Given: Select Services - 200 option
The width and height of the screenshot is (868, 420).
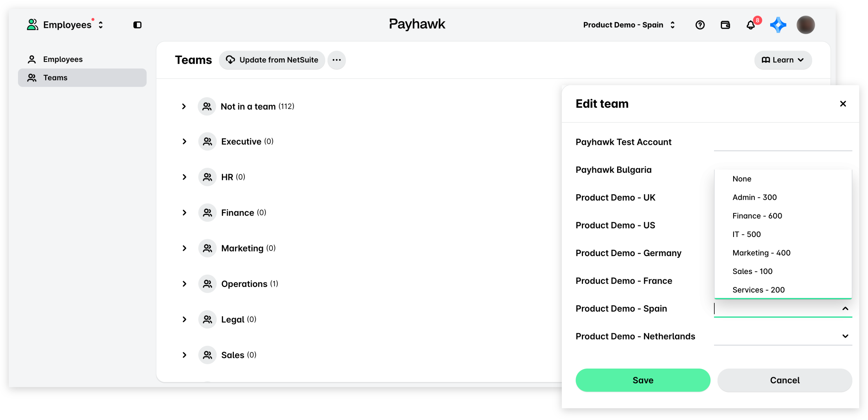Looking at the screenshot, I should [782, 290].
